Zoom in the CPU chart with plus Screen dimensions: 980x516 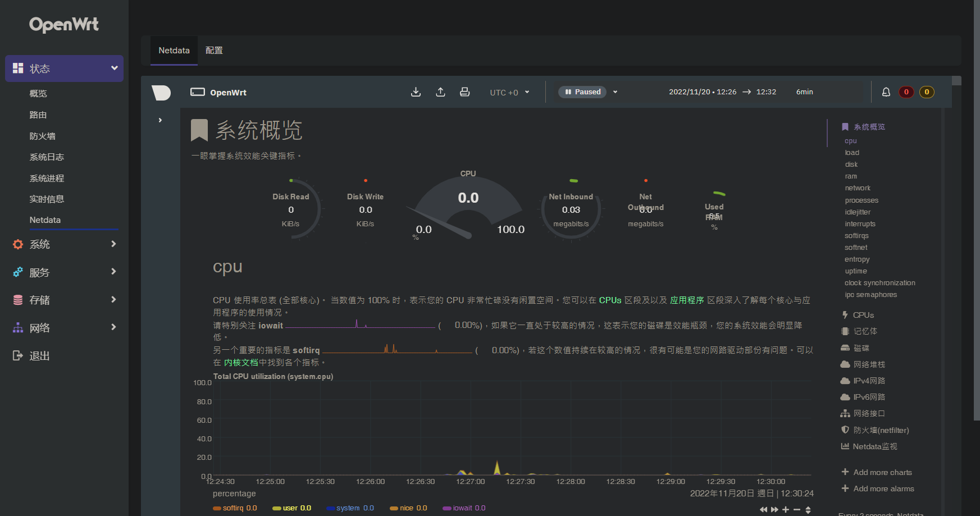point(786,510)
